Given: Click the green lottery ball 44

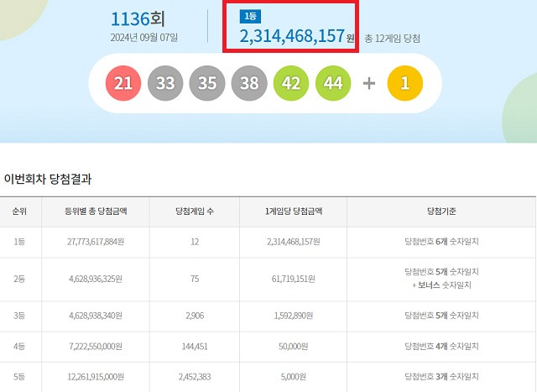Looking at the screenshot, I should (333, 83).
